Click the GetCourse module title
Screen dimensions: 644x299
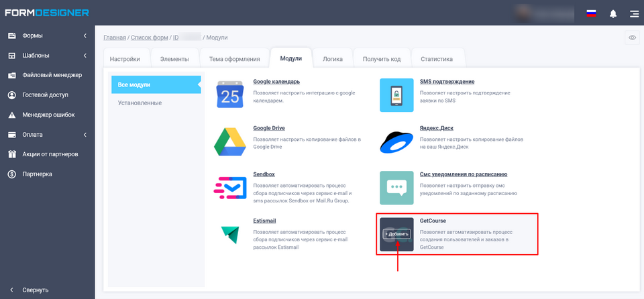click(433, 221)
